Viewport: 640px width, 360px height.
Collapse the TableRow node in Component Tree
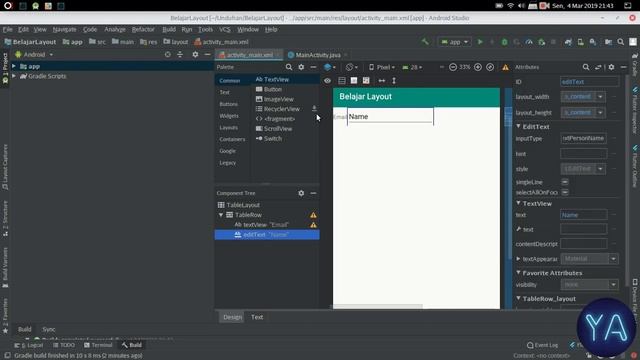pos(221,215)
